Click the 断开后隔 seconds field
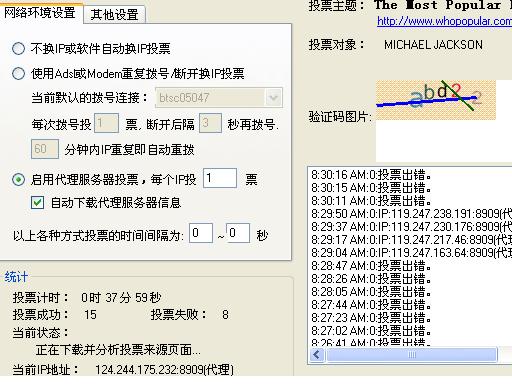 tap(210, 123)
